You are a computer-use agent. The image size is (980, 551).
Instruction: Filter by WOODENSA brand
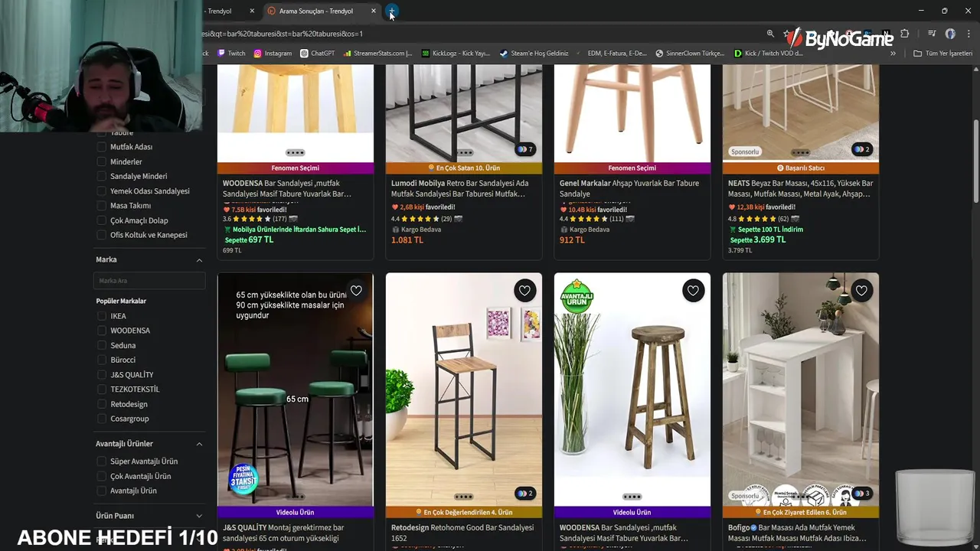pyautogui.click(x=101, y=331)
